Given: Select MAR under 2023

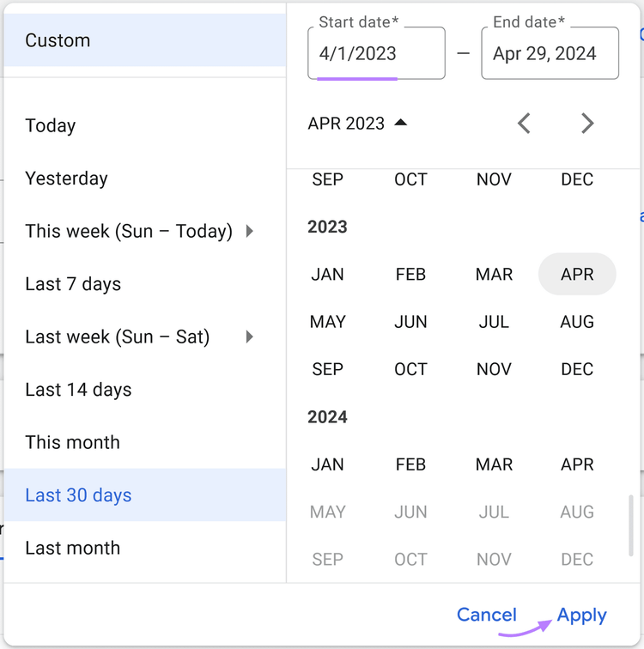Looking at the screenshot, I should pyautogui.click(x=494, y=274).
